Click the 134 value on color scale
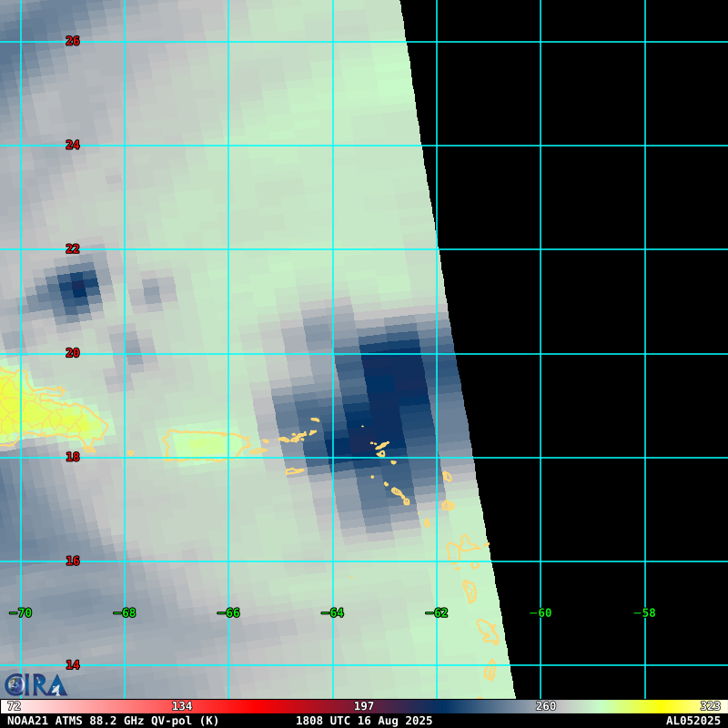Viewport: 728px width, 728px height. click(x=182, y=706)
